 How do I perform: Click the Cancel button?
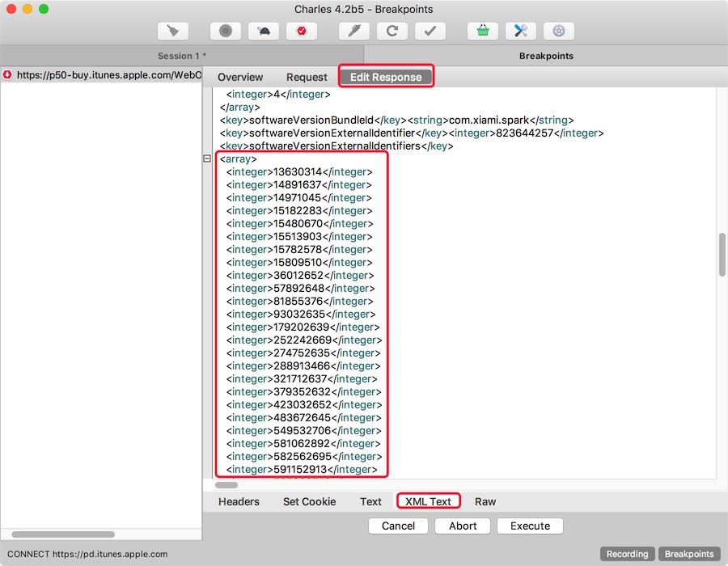398,526
